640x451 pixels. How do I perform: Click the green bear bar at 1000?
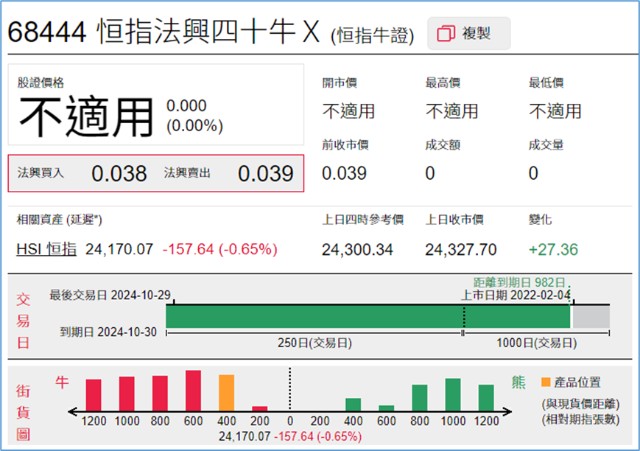point(453,395)
